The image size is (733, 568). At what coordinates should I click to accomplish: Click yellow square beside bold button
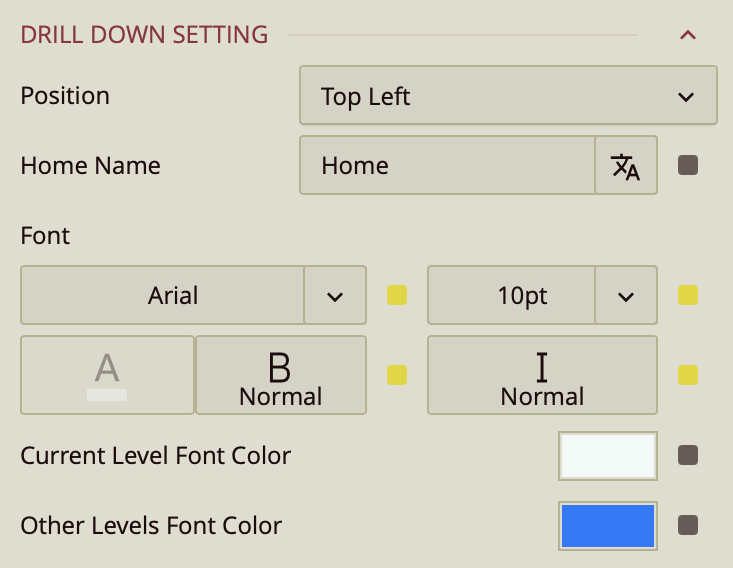pos(397,375)
